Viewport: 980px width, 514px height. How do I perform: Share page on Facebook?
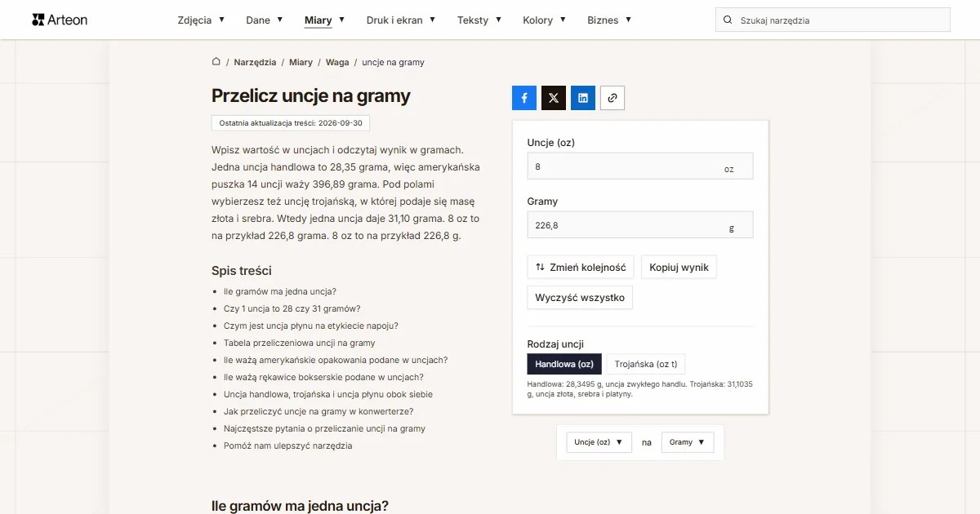tap(524, 98)
